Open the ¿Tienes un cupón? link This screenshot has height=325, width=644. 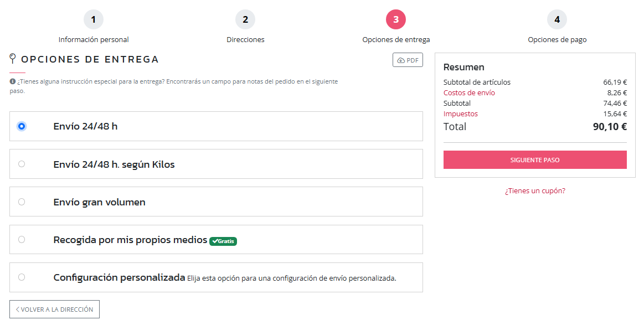click(x=535, y=191)
